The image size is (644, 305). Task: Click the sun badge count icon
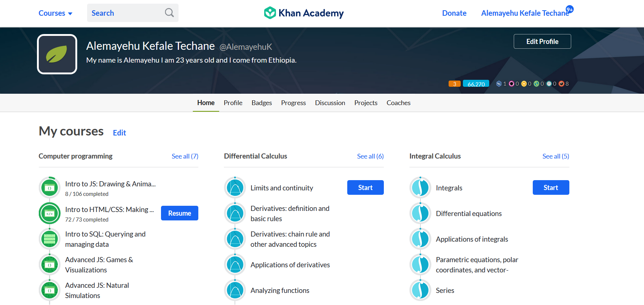click(524, 83)
